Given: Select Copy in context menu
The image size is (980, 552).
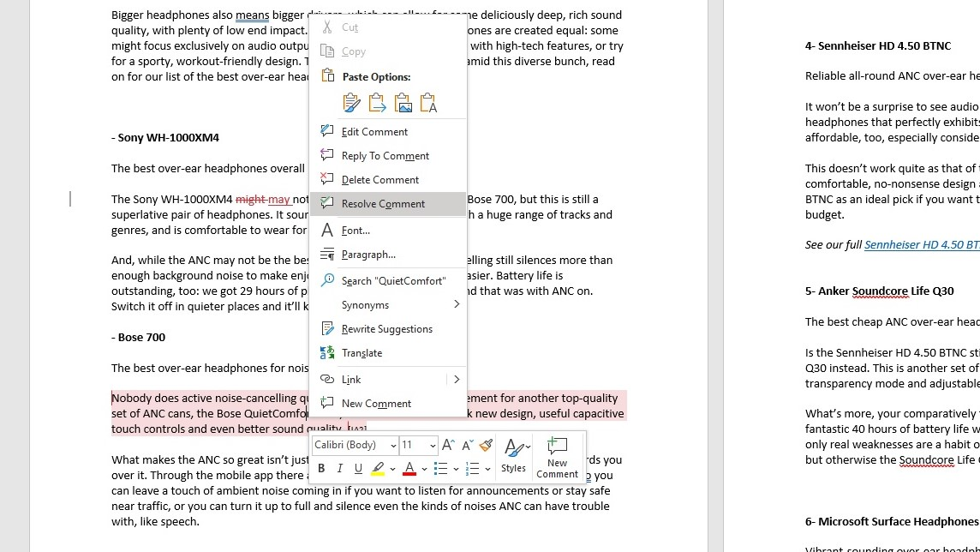Looking at the screenshot, I should click(x=388, y=51).
